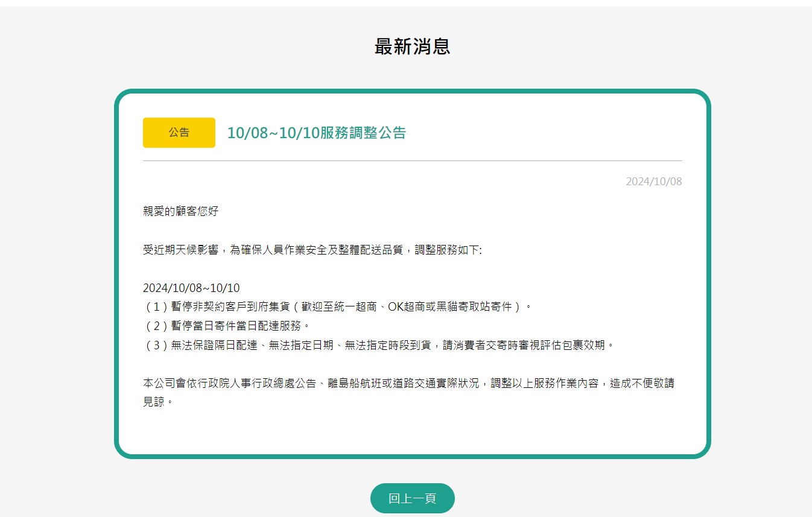Click the 2024/10/08 publish date
Viewport: 812px width, 517px height.
tap(654, 182)
